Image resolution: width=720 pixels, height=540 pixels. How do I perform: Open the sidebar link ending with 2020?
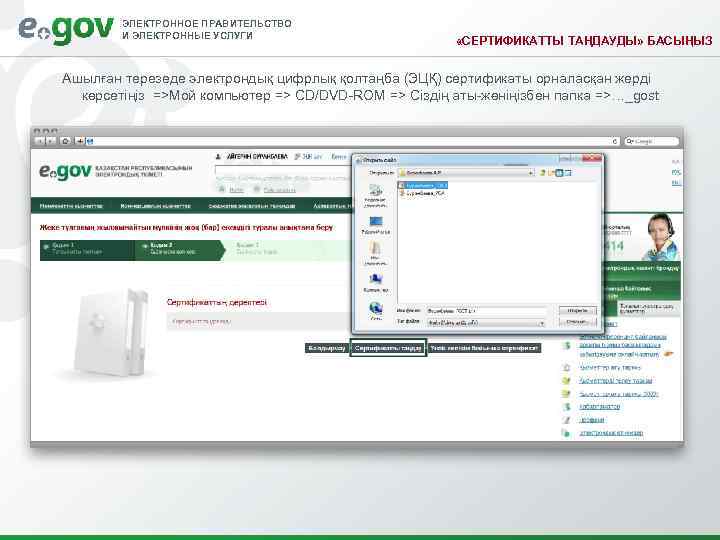(618, 394)
